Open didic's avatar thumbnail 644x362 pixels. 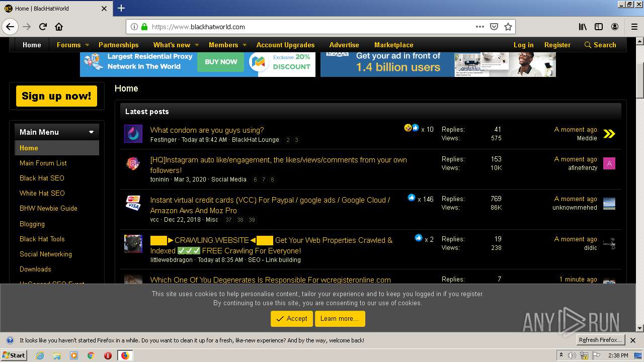click(x=609, y=243)
